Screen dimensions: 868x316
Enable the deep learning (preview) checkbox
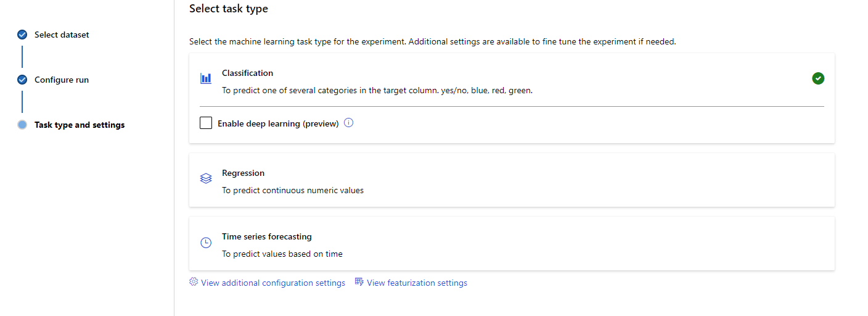click(206, 123)
